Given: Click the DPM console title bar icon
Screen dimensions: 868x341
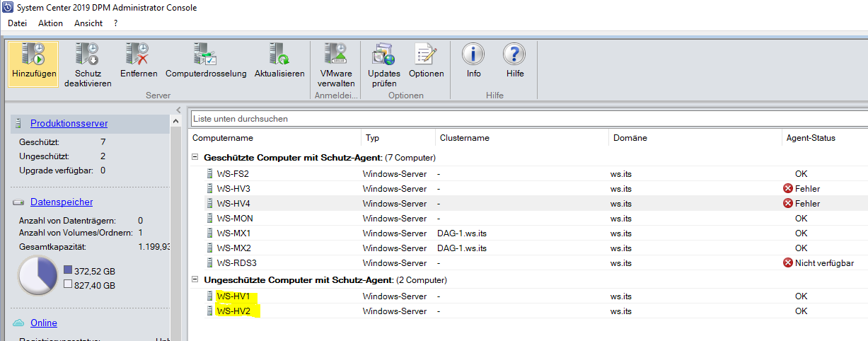Looking at the screenshot, I should (8, 8).
